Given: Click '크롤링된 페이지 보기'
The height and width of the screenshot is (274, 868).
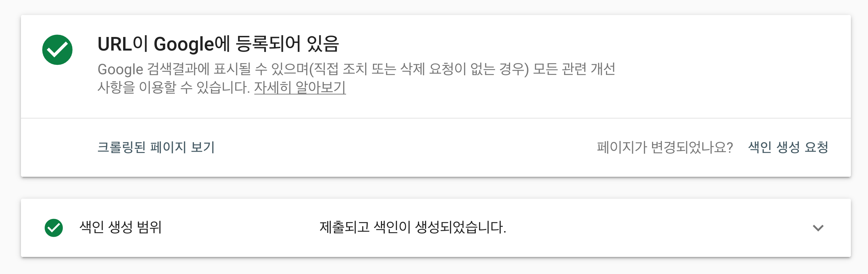Looking at the screenshot, I should (x=157, y=147).
